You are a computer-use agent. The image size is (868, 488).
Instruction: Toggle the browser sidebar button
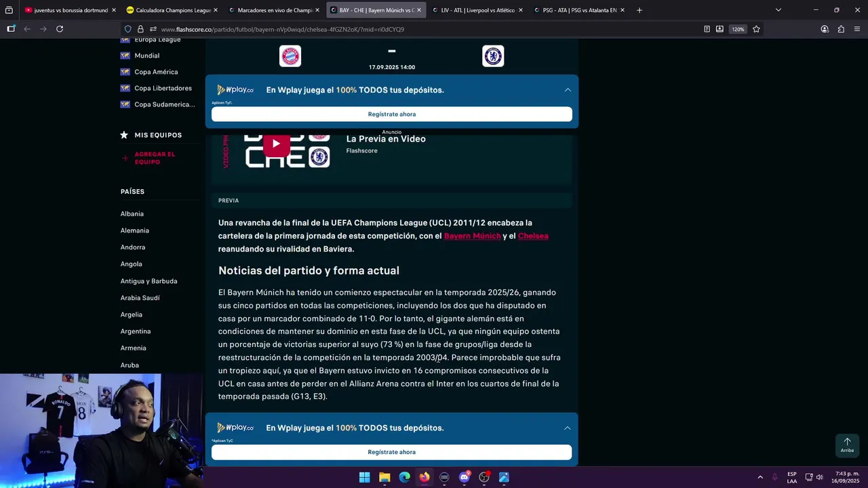click(x=11, y=29)
